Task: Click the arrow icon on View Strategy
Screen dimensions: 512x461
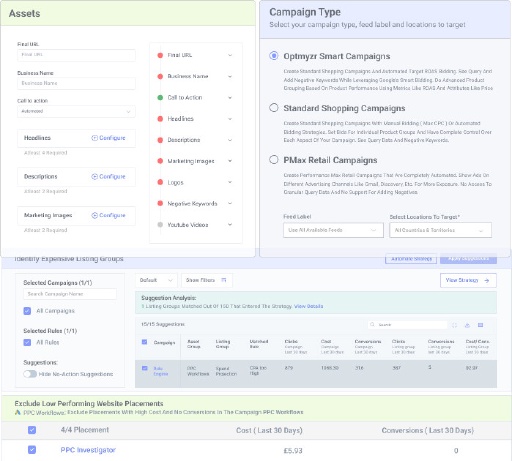Action: 487,280
